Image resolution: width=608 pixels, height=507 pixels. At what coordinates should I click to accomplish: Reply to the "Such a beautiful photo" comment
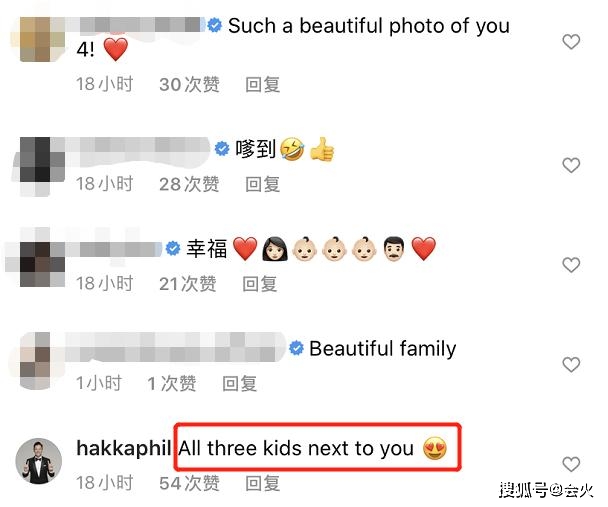point(263,84)
